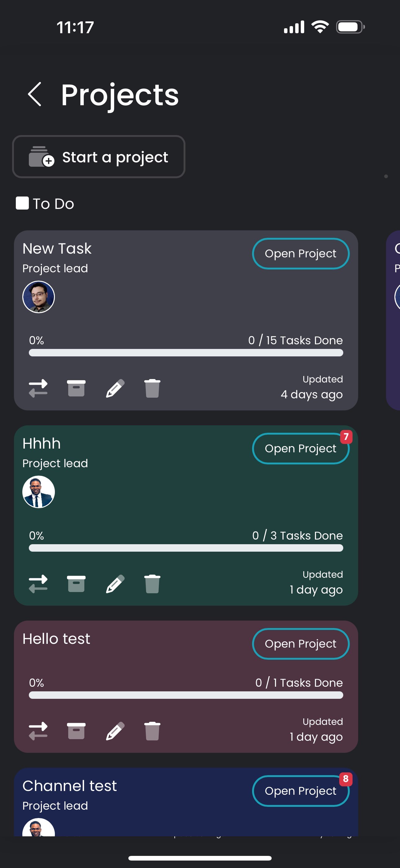Move the Hhhh project via arrows icon
The width and height of the screenshot is (400, 868).
coord(38,584)
